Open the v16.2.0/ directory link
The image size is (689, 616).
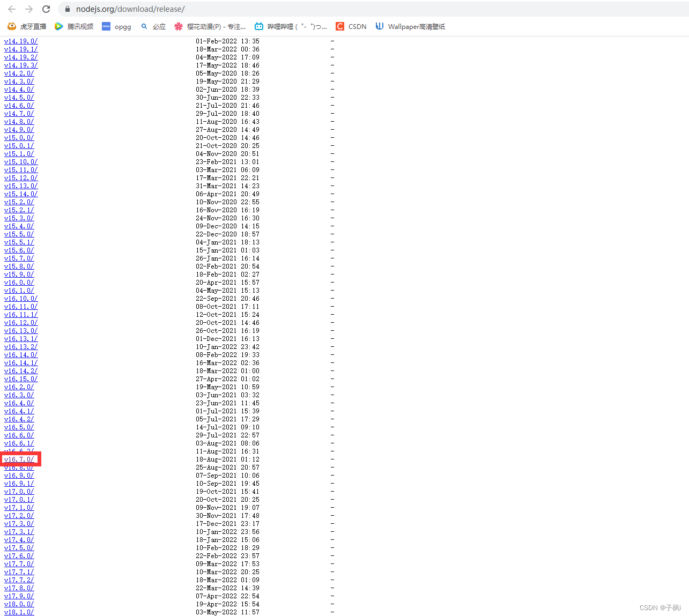click(x=19, y=387)
